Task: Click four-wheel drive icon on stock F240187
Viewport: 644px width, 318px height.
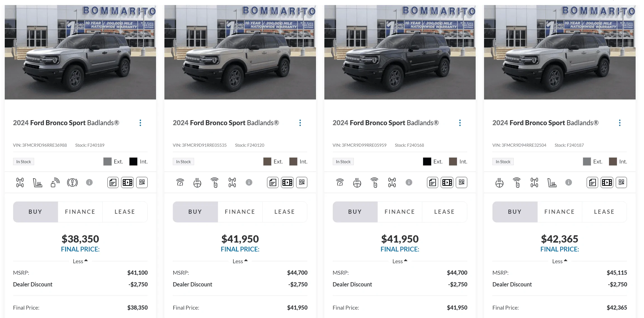Action: pos(534,183)
